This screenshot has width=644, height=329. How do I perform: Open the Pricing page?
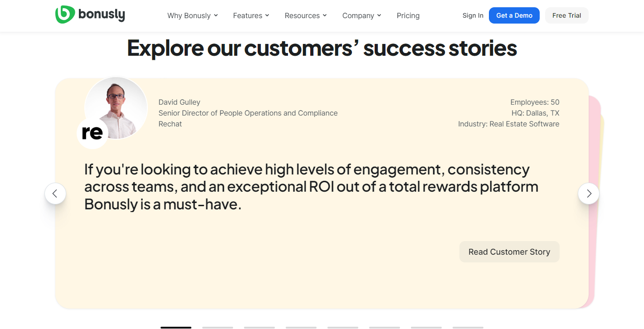tap(408, 15)
